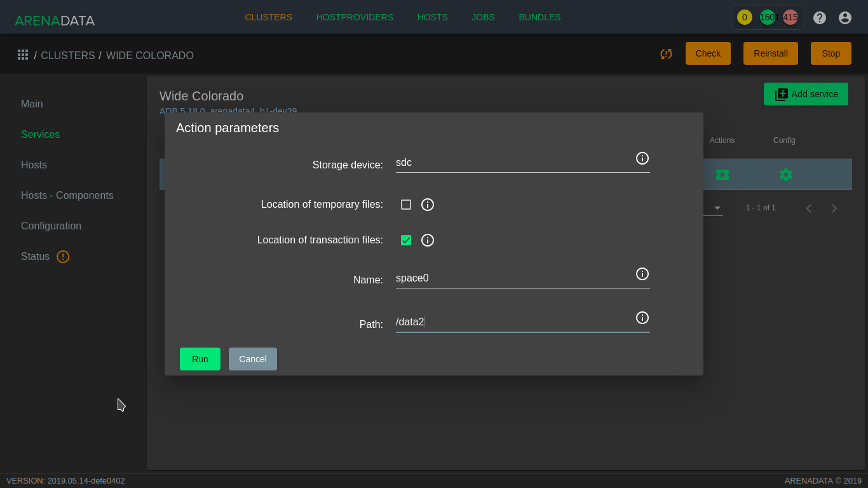This screenshot has width=868, height=488.
Task: Click the Reinstall action button
Action: pyautogui.click(x=771, y=53)
